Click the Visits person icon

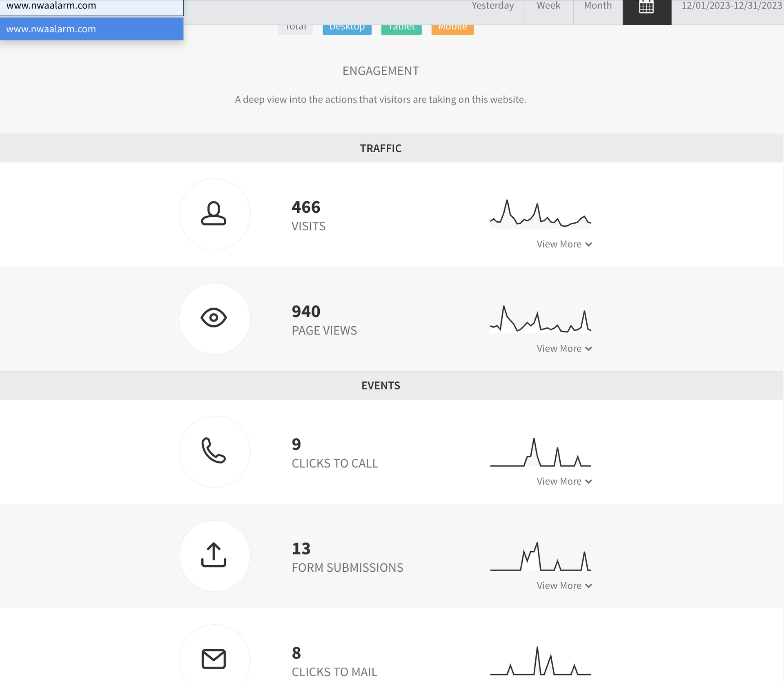pyautogui.click(x=214, y=214)
